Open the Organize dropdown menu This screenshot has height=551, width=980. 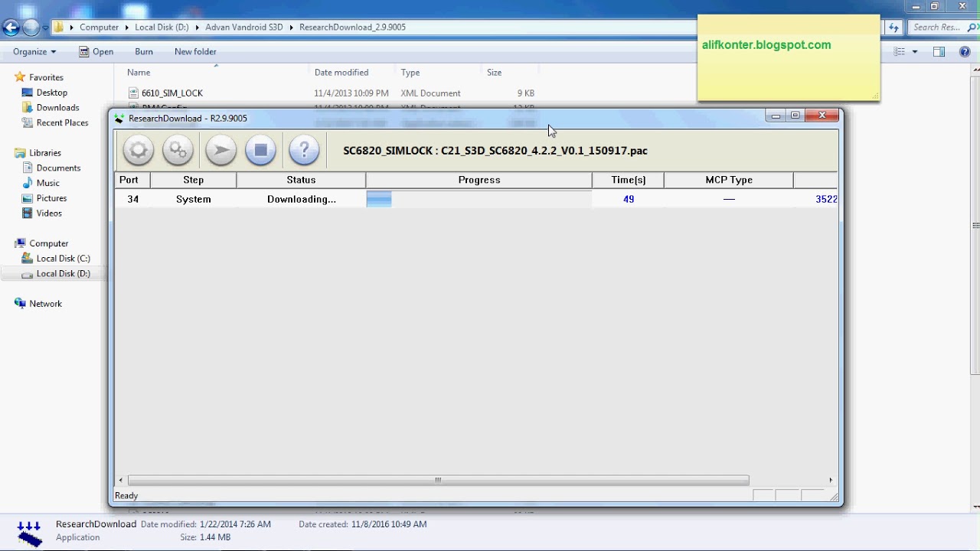(34, 52)
